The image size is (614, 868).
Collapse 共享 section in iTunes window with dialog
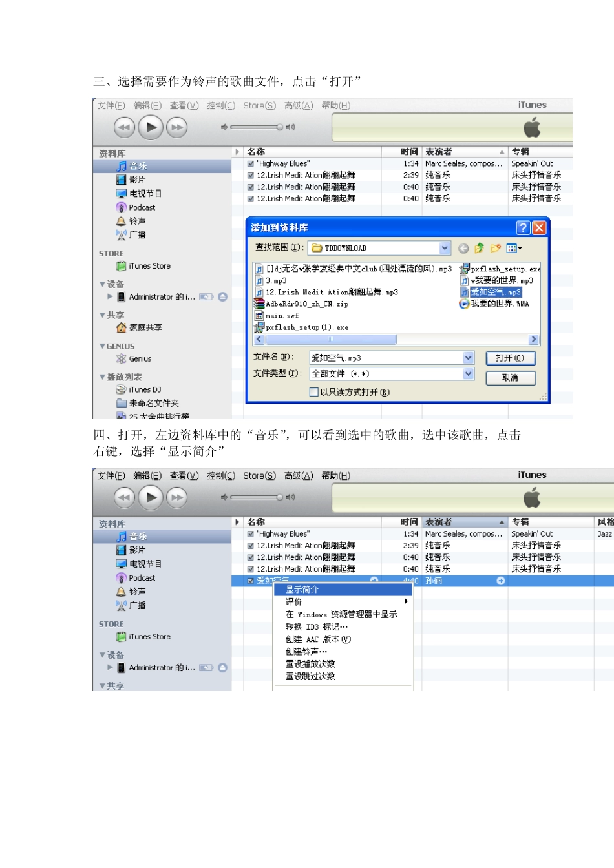click(102, 315)
